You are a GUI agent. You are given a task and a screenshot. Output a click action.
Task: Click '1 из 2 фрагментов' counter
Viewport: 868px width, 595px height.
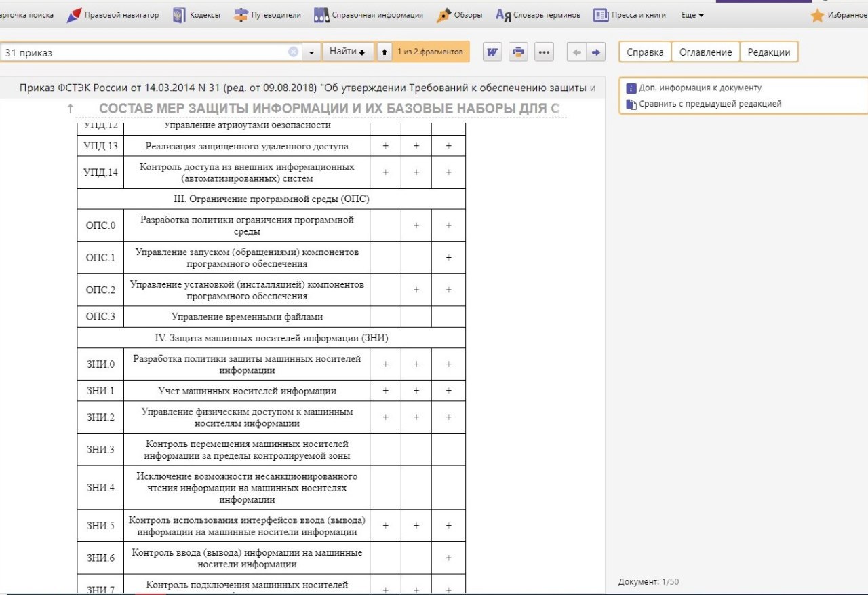430,52
